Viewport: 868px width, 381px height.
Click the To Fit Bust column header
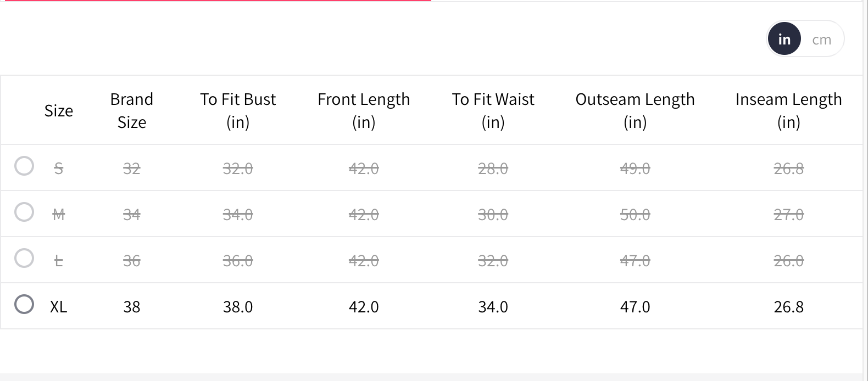tap(238, 110)
